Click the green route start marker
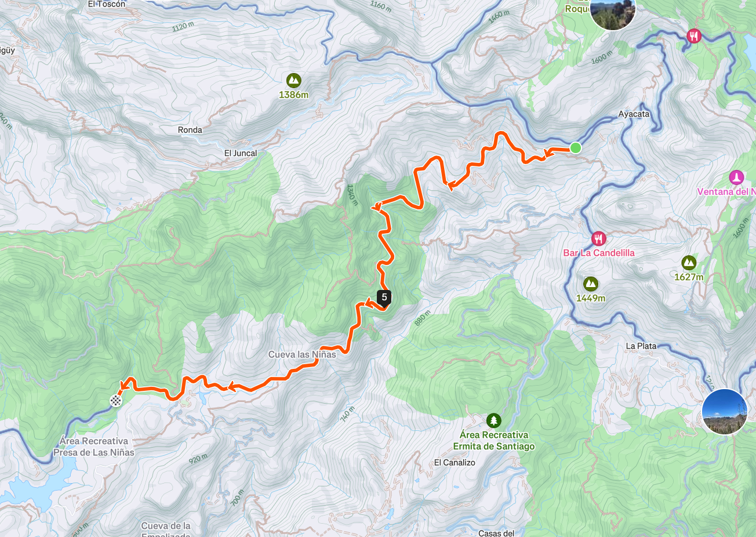 (575, 148)
